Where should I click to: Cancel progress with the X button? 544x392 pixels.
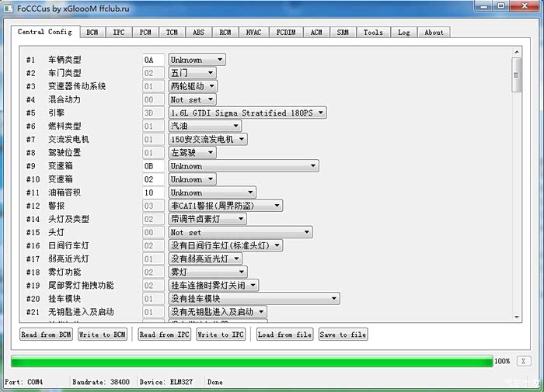[x=524, y=361]
